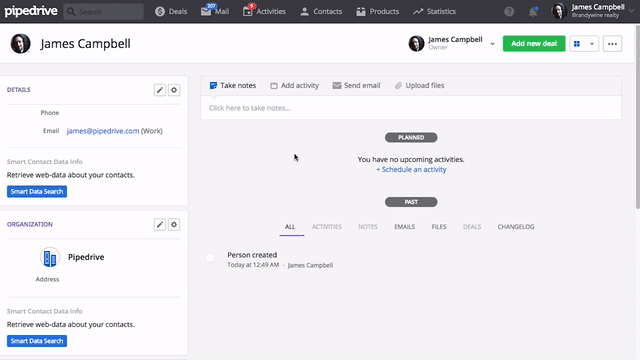This screenshot has width=640, height=360.
Task: Open the Organization settings gear icon
Action: [x=174, y=224]
